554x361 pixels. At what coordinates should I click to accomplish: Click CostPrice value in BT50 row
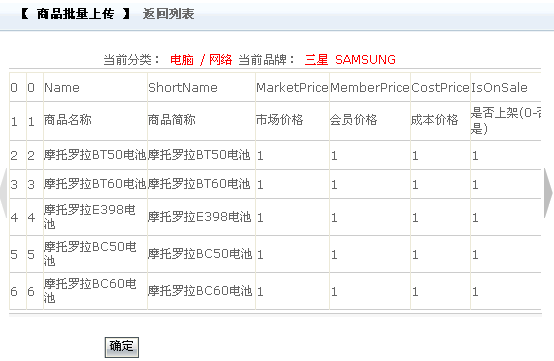415,156
